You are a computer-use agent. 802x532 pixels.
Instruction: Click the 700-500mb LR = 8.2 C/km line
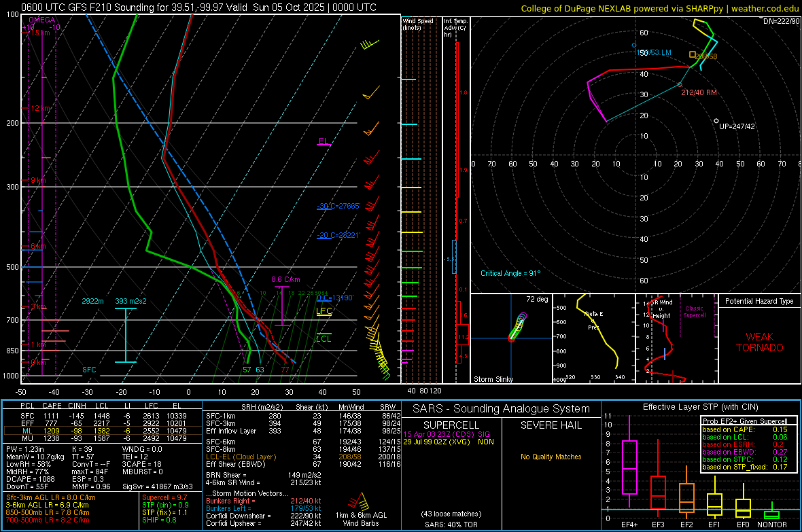48,520
